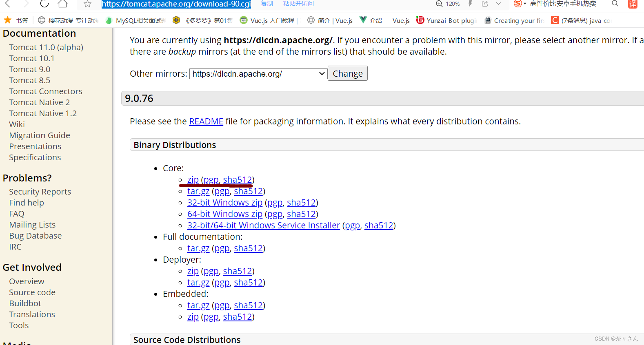
Task: Open Tomcat Connectors page
Action: (x=46, y=91)
